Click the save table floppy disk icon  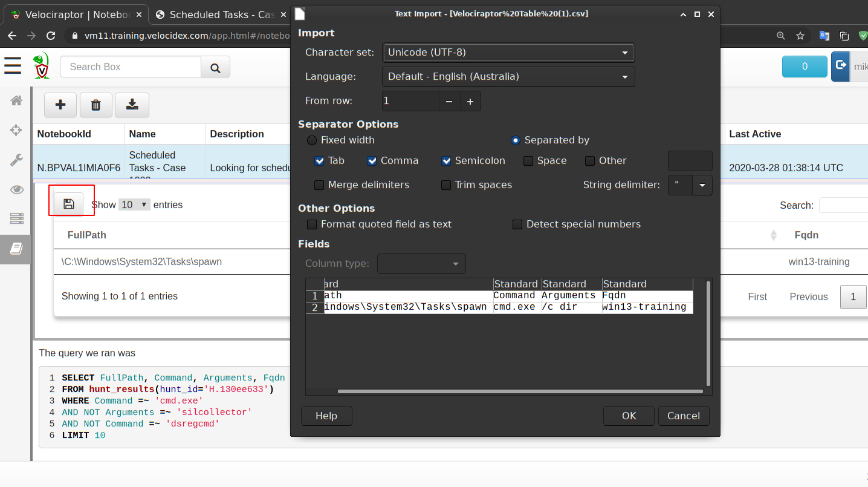(x=68, y=204)
